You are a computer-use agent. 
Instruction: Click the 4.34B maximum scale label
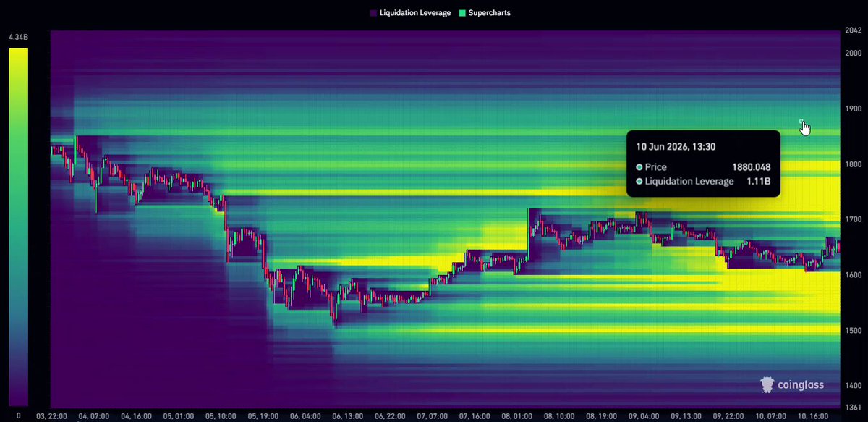[18, 37]
